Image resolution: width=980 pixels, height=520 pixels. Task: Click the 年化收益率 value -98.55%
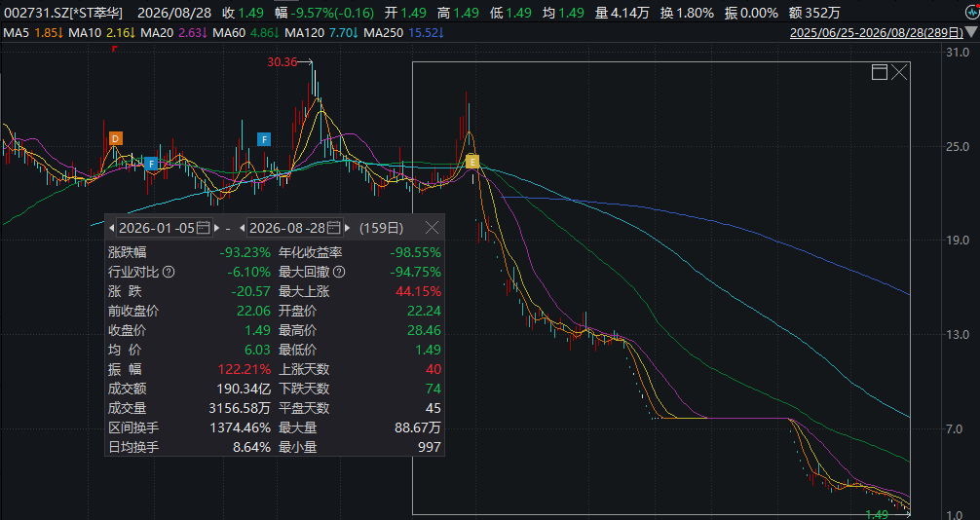point(416,252)
